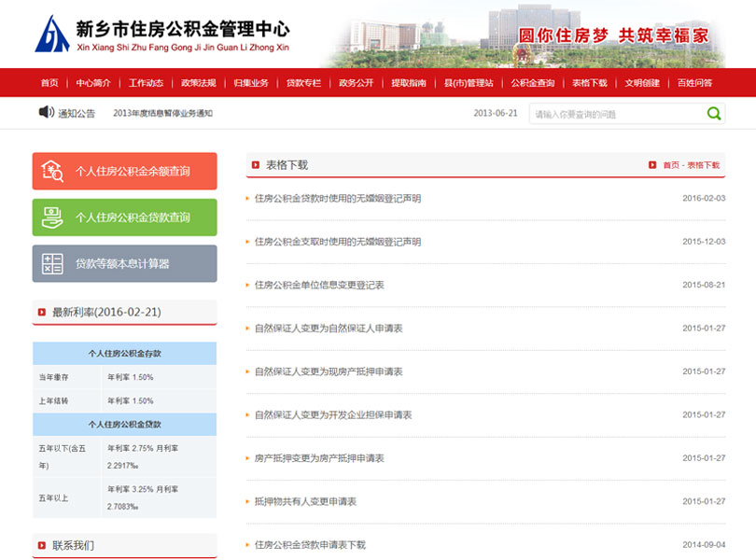Click red arrow icon beside 联系我们

(x=41, y=545)
